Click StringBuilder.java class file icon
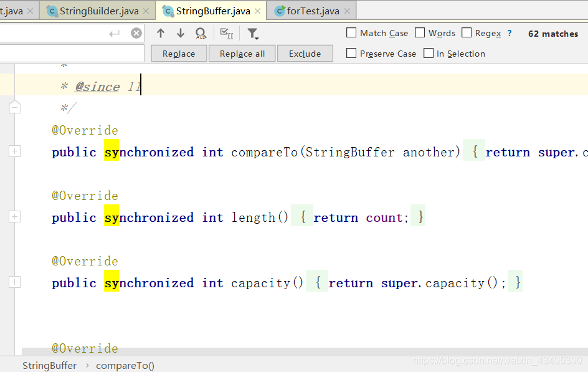588x372 pixels. [52, 11]
